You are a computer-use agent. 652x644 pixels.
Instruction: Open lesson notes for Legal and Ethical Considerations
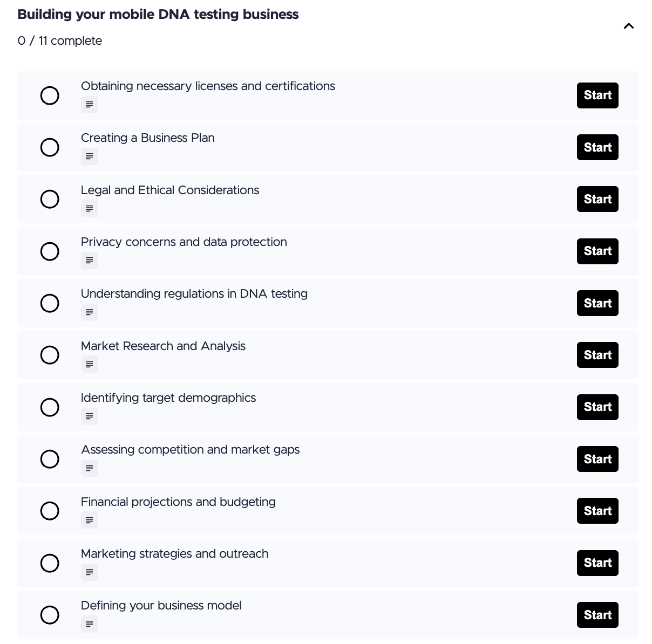(x=89, y=208)
